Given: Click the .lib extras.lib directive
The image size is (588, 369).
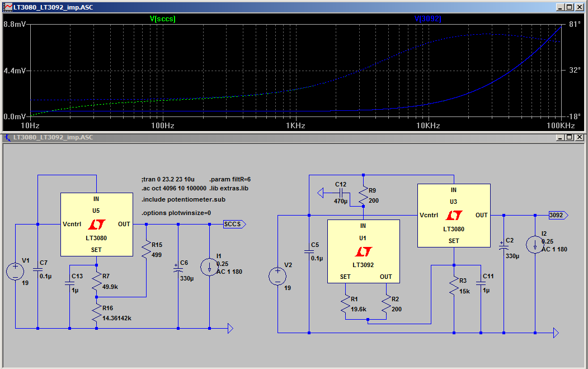Looking at the screenshot, I should [x=229, y=189].
